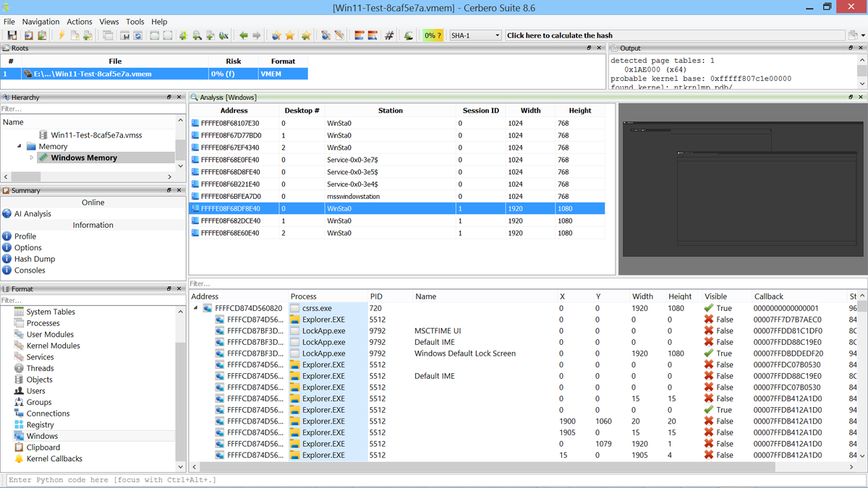Click the green back arrow toolbar icon
868x488 pixels.
(244, 35)
